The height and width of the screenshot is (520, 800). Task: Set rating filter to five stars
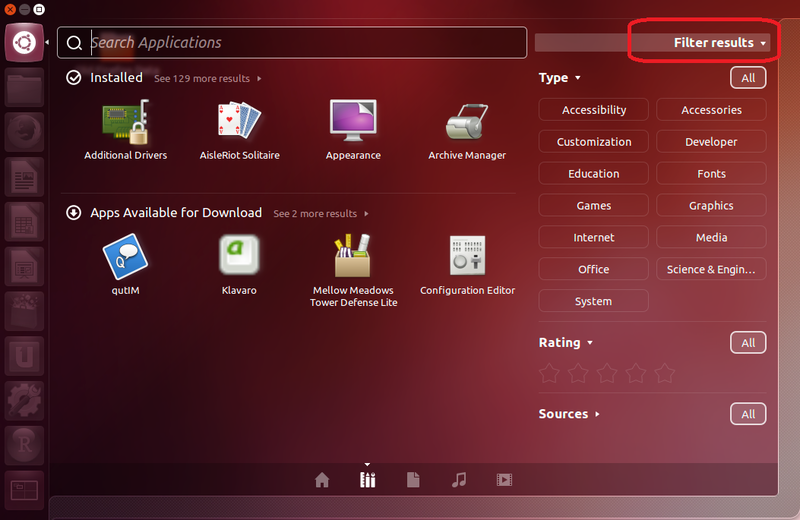point(664,373)
